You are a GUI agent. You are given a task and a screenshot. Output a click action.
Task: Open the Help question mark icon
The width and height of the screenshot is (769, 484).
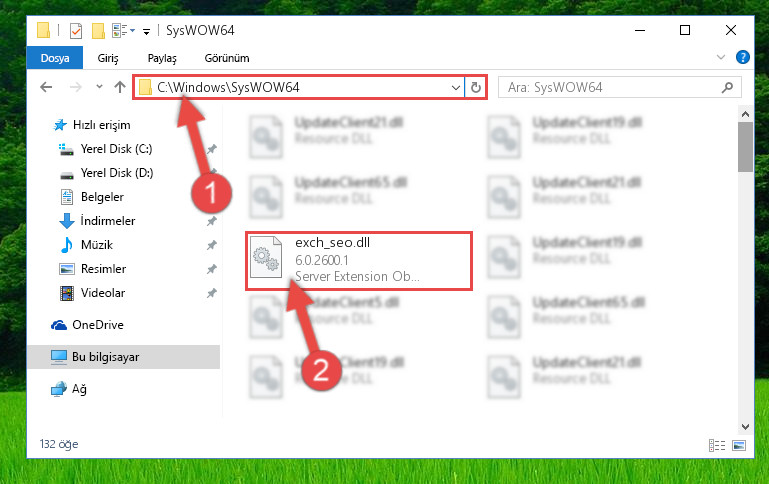coord(743,57)
